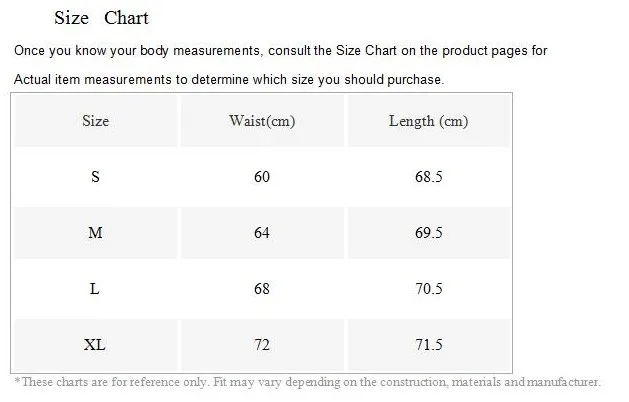Click the M size cell
This screenshot has height=402, width=629.
click(x=95, y=233)
